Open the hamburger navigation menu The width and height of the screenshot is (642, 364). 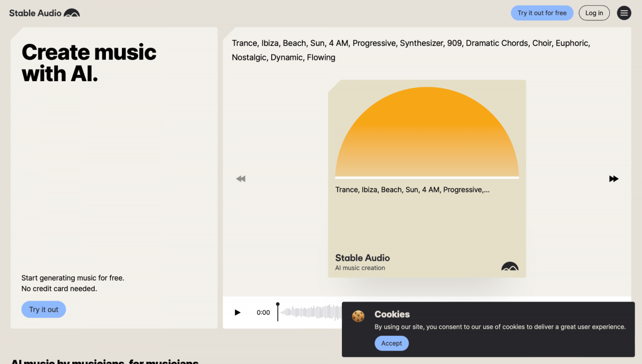(x=624, y=12)
